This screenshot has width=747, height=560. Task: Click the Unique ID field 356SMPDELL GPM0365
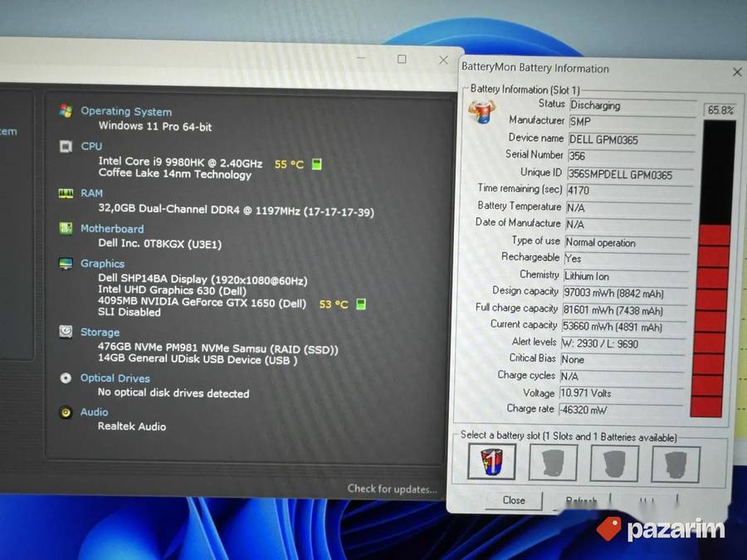[x=630, y=174]
